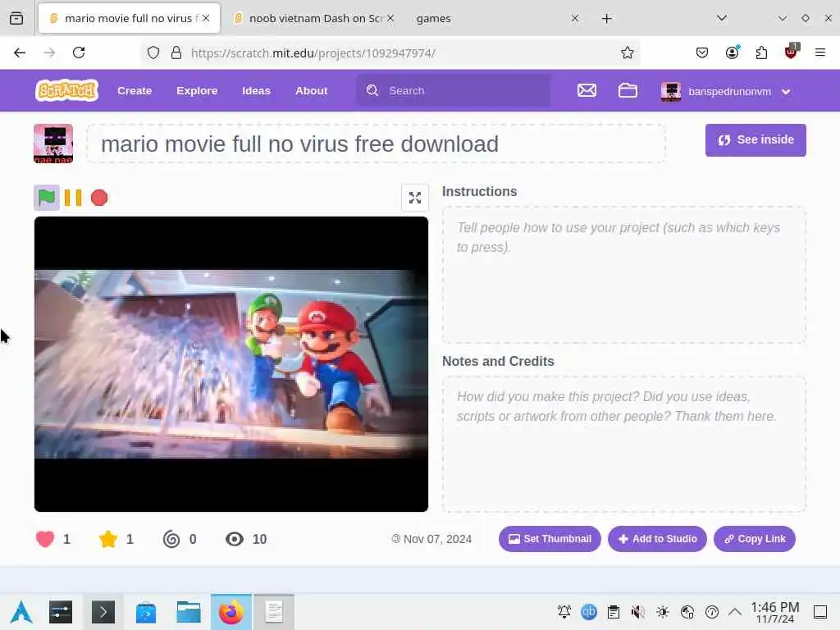This screenshot has height=630, width=840.
Task: Open clipboard tray icon
Action: click(x=614, y=612)
